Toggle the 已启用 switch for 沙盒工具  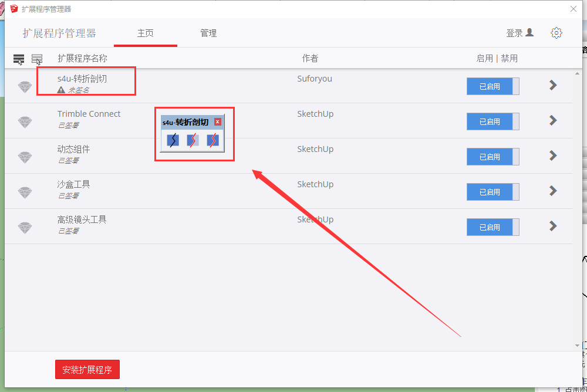[x=493, y=192]
